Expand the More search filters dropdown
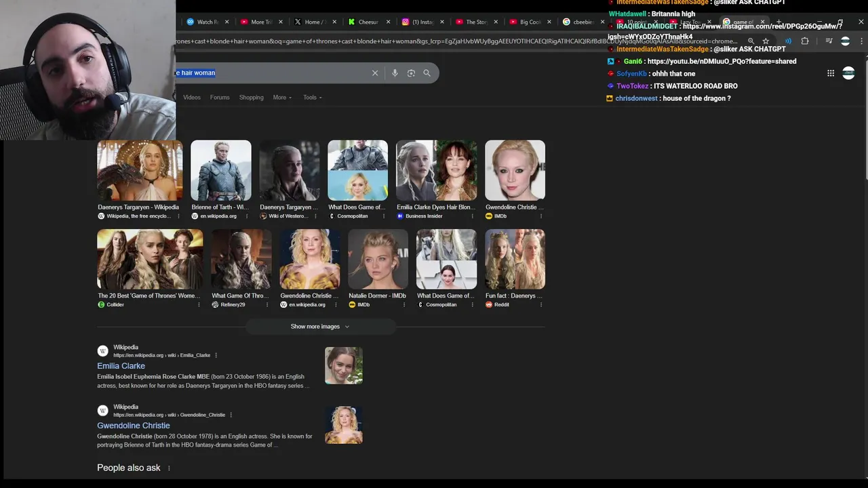Viewport: 868px width, 488px height. [x=282, y=98]
